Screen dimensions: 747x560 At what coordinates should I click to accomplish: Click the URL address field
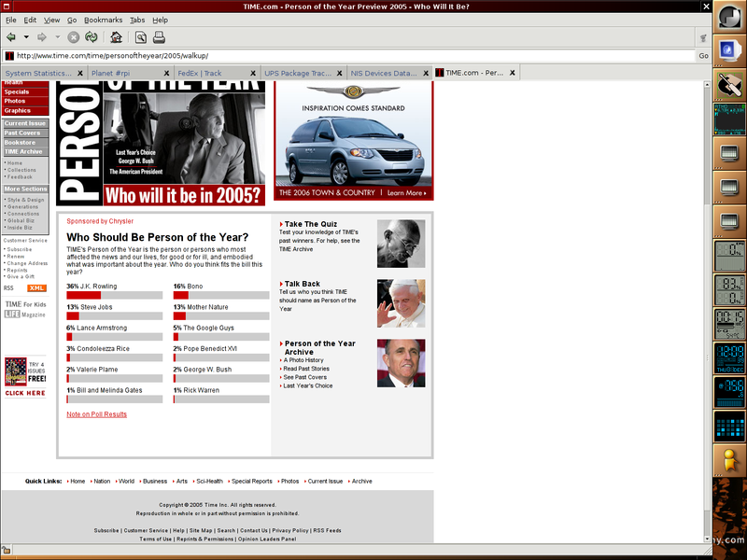point(355,56)
